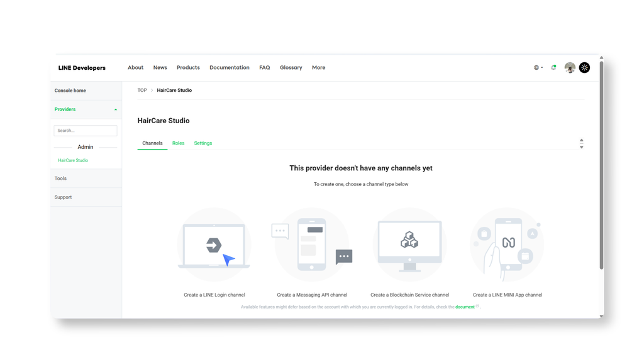Open the notifications bell icon

[553, 67]
